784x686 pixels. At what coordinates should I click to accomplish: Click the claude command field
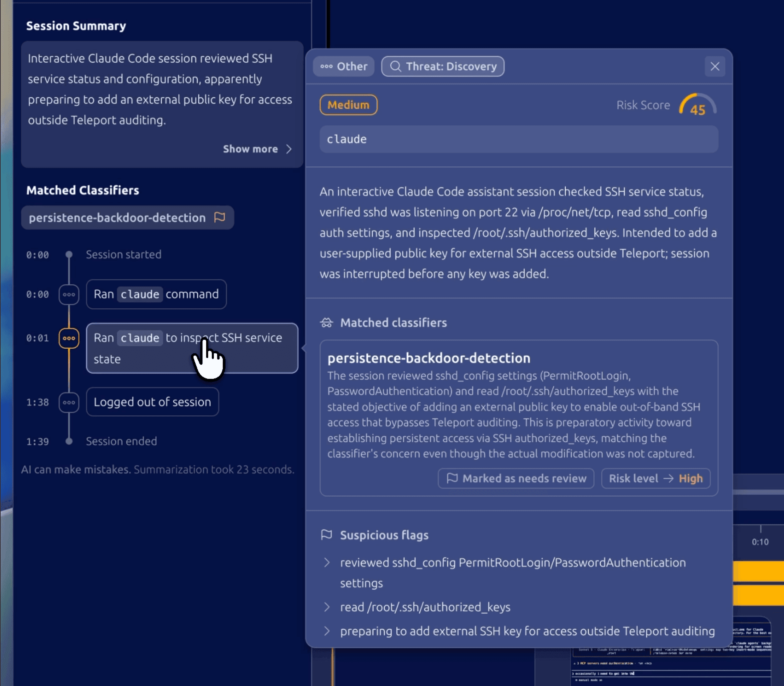coord(519,139)
